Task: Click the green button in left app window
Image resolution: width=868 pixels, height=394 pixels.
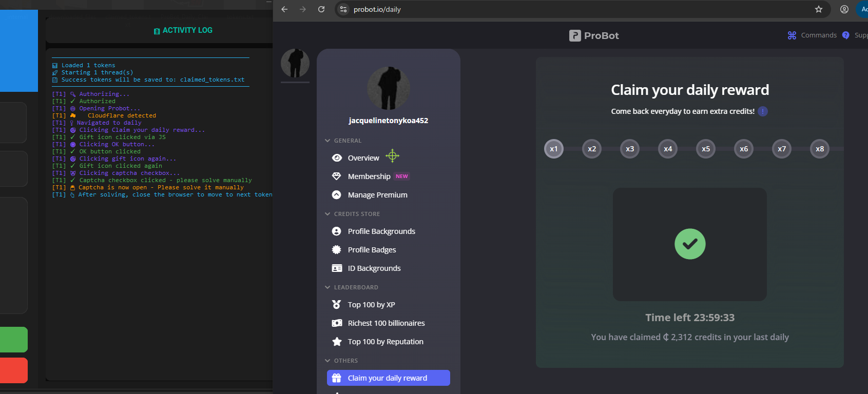Action: (x=13, y=340)
